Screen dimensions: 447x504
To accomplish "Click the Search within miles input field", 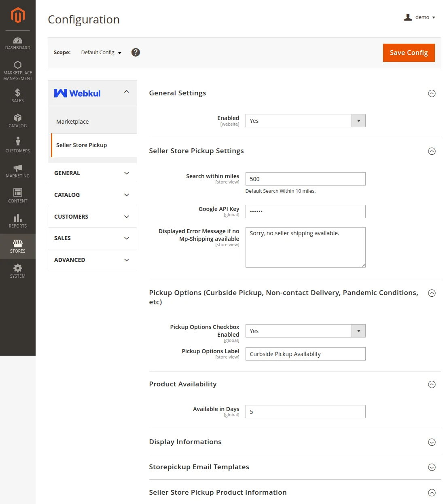I will pos(305,179).
